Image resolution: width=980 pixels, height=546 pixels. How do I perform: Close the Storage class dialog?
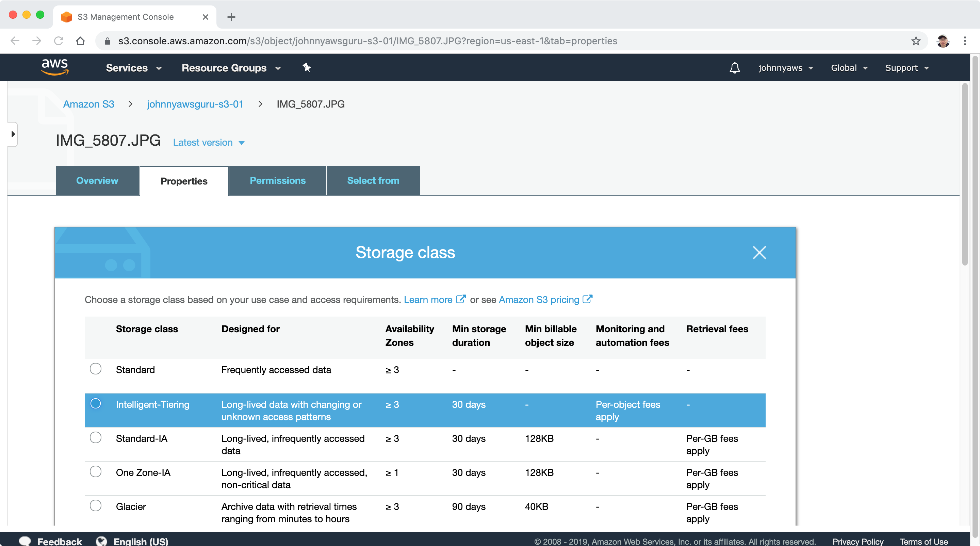(759, 252)
